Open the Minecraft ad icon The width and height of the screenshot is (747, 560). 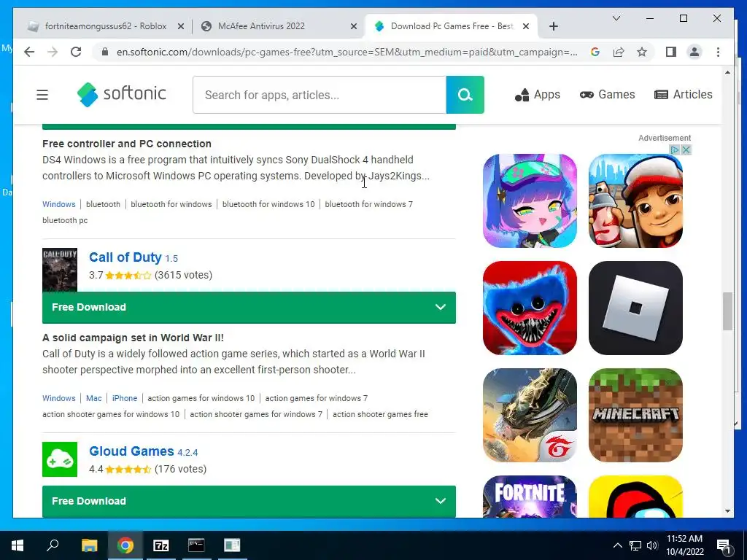click(635, 415)
